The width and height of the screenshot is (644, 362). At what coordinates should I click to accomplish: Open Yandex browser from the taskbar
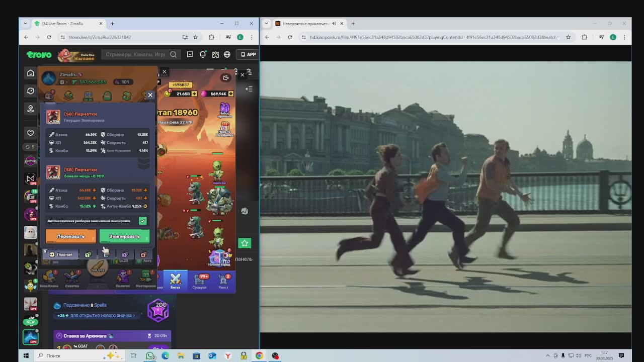click(228, 355)
